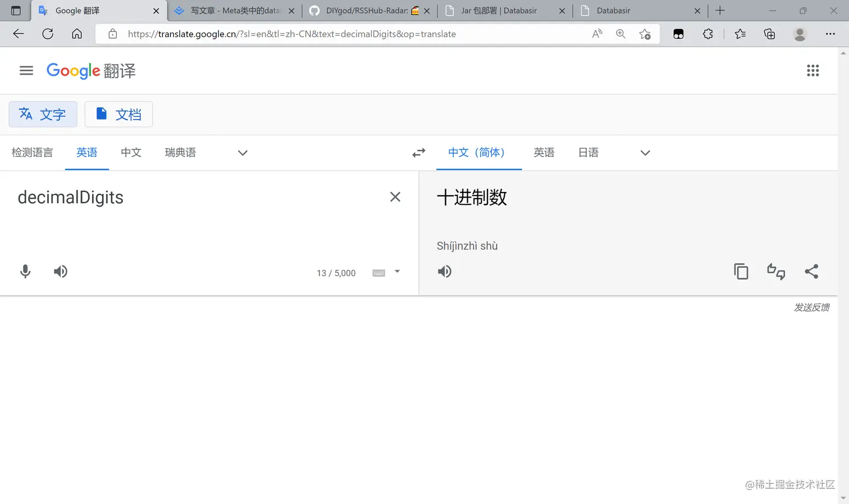849x504 pixels.
Task: Copy the translation to clipboard
Action: (741, 272)
